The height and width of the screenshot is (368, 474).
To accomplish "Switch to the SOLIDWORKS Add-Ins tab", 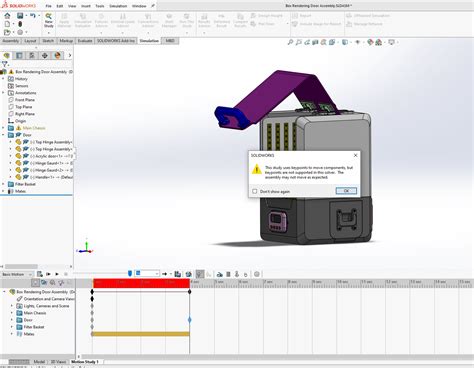I will tap(116, 41).
